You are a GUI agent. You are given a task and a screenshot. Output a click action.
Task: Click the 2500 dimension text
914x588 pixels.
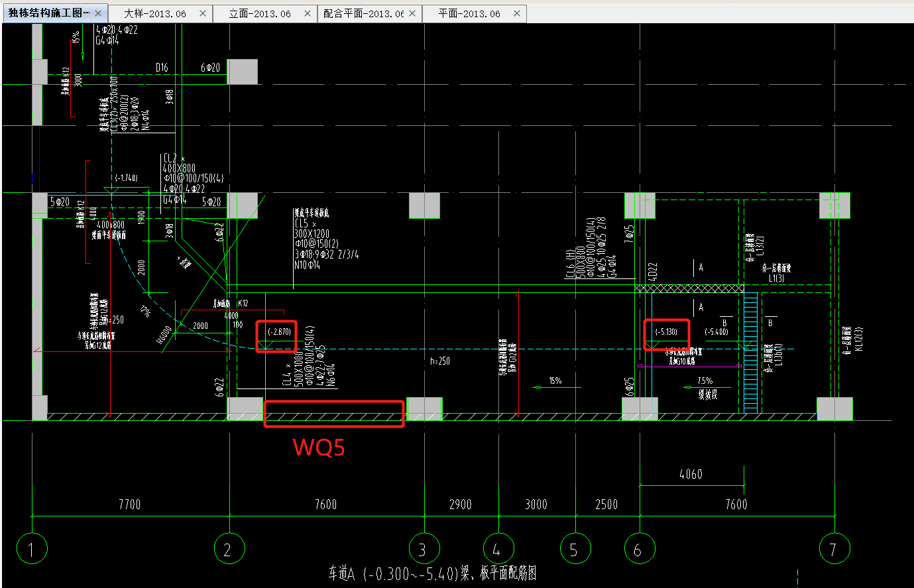click(606, 504)
